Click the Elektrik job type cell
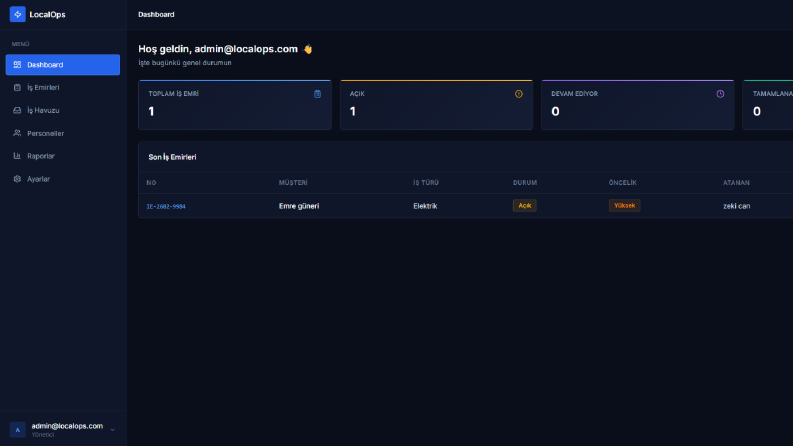Screen dimensions: 793x446 coord(425,206)
